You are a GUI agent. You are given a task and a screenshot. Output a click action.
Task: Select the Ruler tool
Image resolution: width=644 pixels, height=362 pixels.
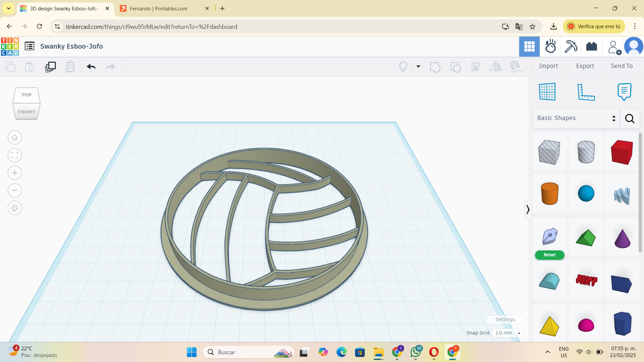tap(586, 92)
